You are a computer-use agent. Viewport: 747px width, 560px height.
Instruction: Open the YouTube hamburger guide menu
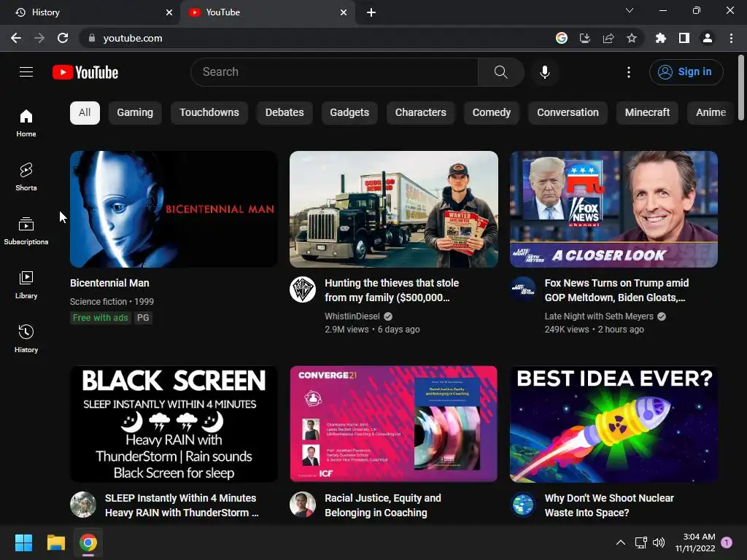coord(26,72)
